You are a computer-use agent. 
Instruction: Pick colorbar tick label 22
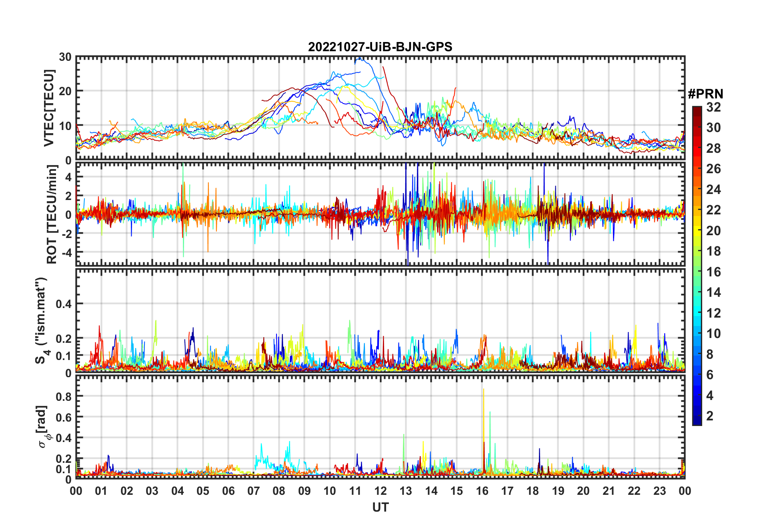coord(713,210)
